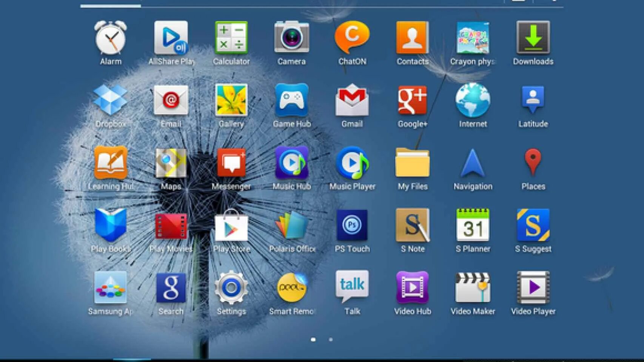
Task: Open the Settings app
Action: click(x=231, y=287)
